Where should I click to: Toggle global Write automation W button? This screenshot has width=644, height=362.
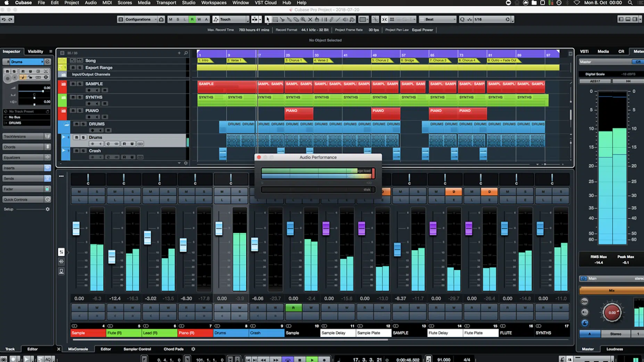point(199,19)
